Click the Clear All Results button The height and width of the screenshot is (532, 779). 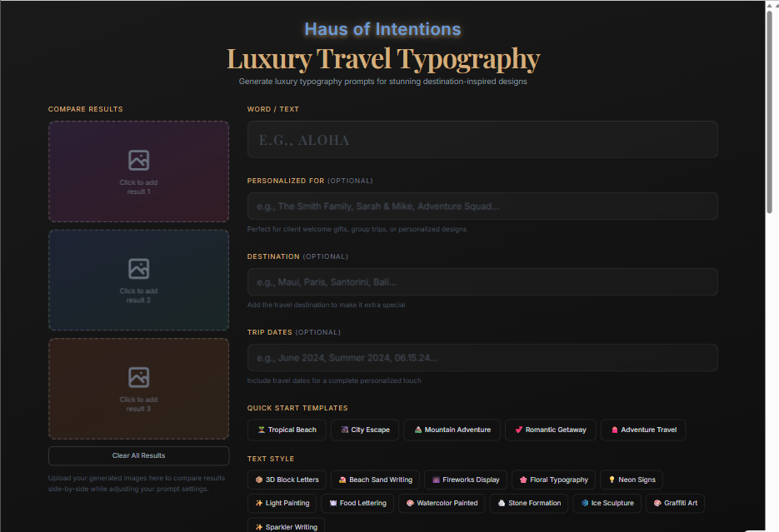click(x=138, y=455)
